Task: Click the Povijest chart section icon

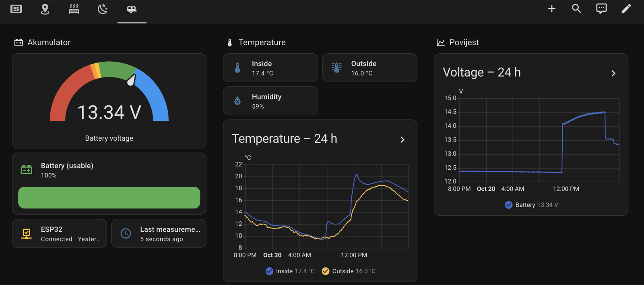Action: click(441, 42)
